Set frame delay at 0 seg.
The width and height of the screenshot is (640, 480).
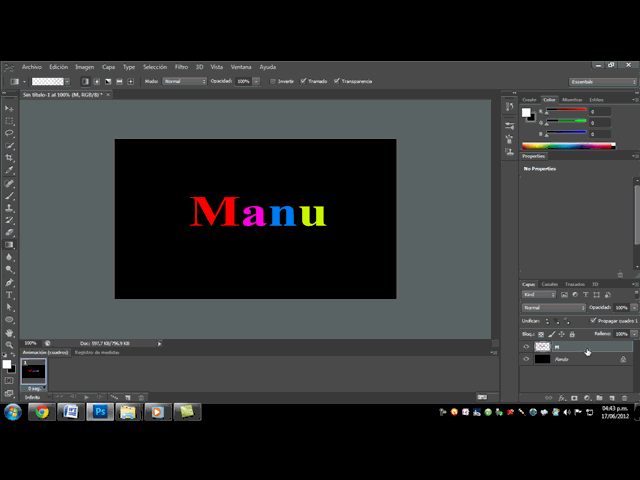pos(36,388)
